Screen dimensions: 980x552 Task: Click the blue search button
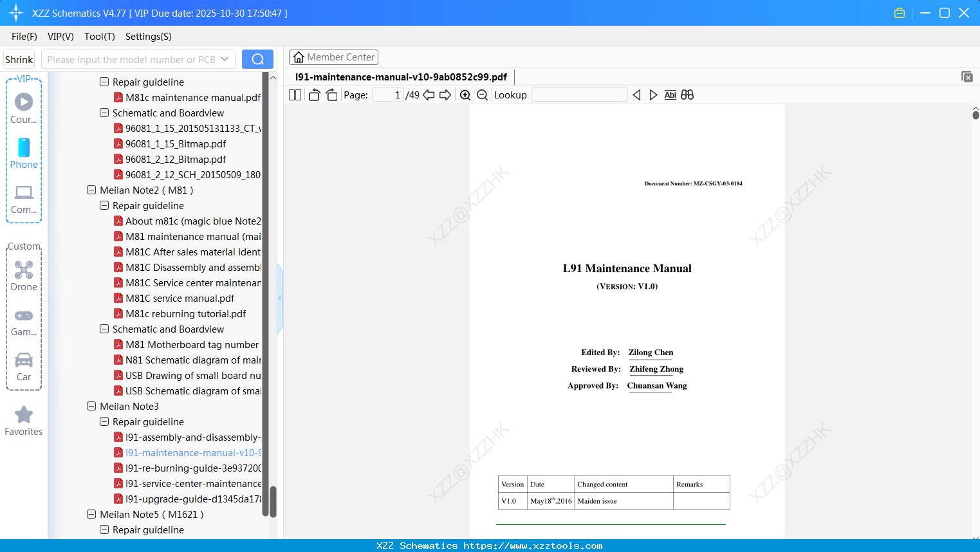tap(257, 59)
